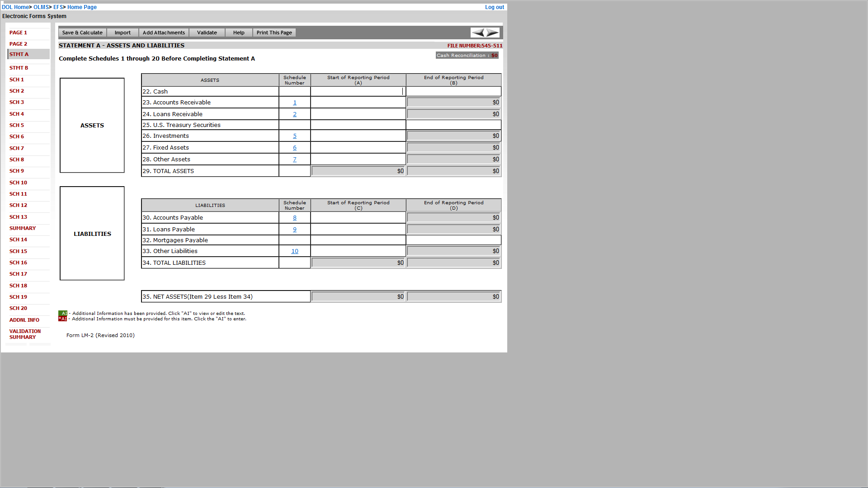Click Mortgages Payable end period input
The image size is (868, 488).
pyautogui.click(x=453, y=240)
